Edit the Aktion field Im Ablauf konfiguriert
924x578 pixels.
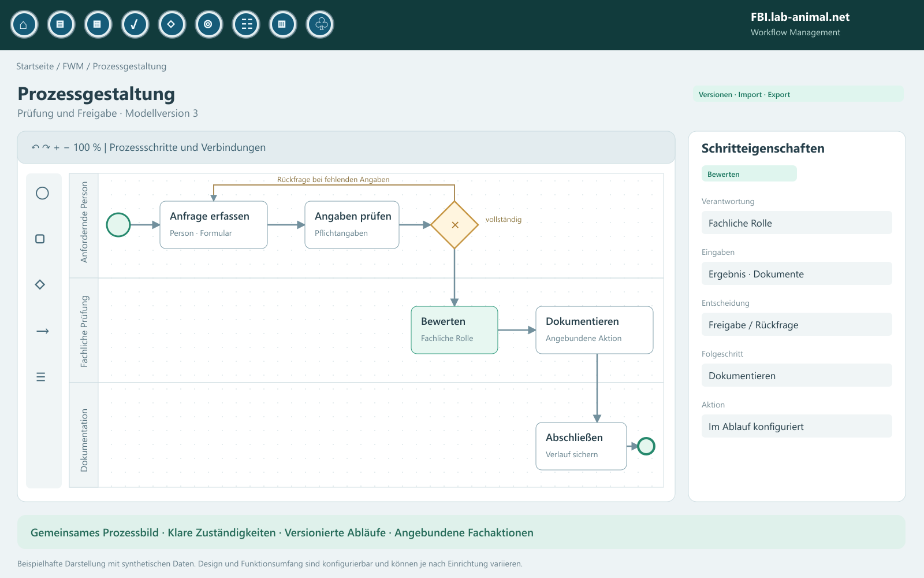click(x=797, y=426)
